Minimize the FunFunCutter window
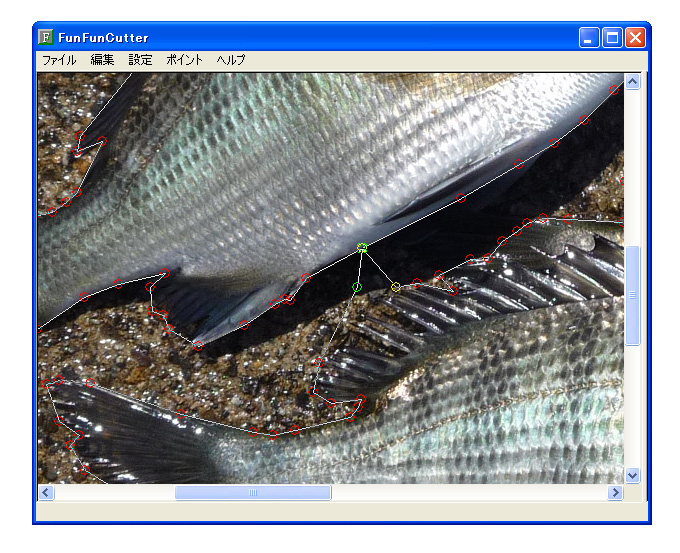Screen dimensions: 680x553 589,38
